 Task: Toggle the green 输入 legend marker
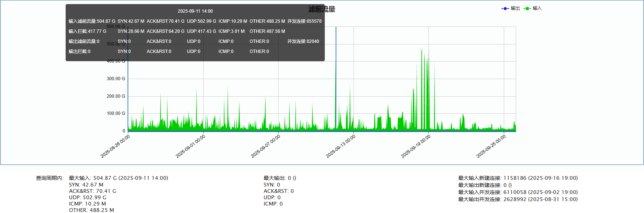(x=527, y=9)
